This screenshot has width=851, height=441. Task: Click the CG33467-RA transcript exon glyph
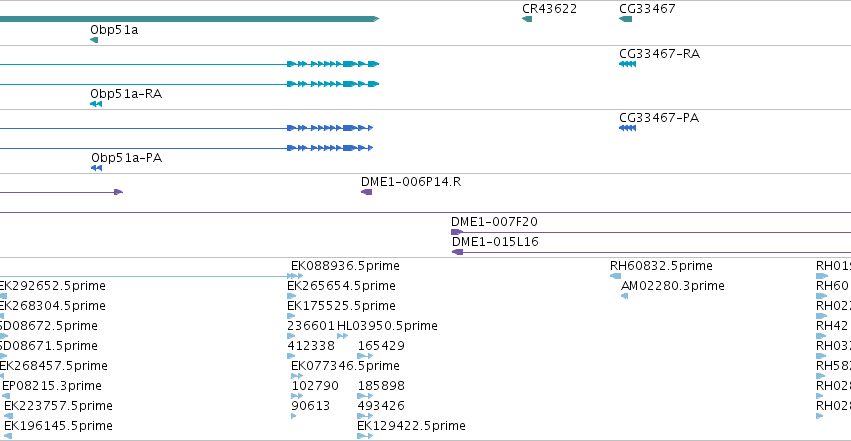[x=627, y=64]
